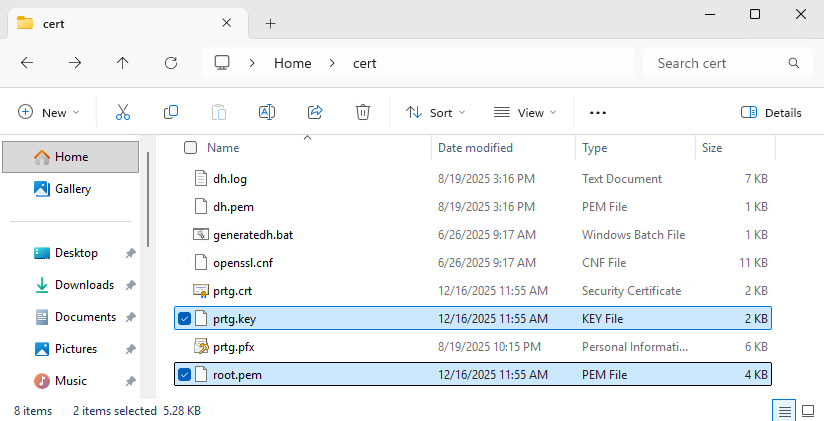
Task: Go up one folder level
Action: [123, 63]
